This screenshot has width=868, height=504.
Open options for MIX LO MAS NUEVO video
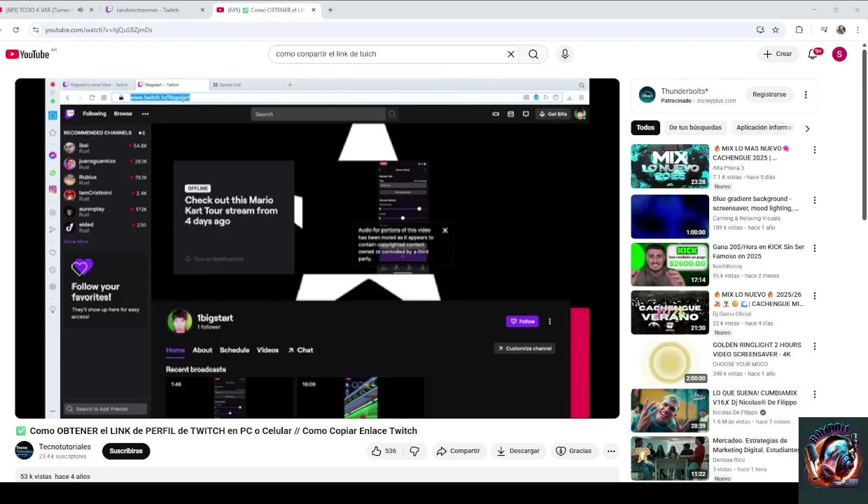(814, 150)
